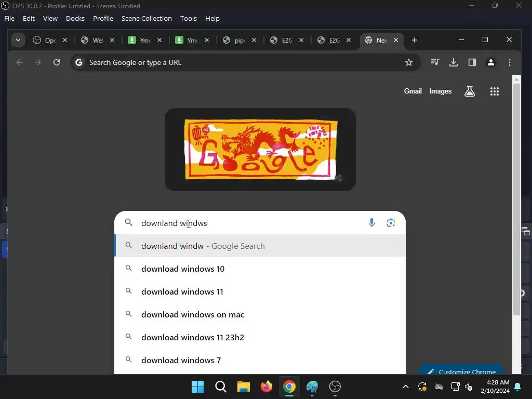Image resolution: width=532 pixels, height=399 pixels.
Task: Open the OBS File menu
Action: (9, 18)
